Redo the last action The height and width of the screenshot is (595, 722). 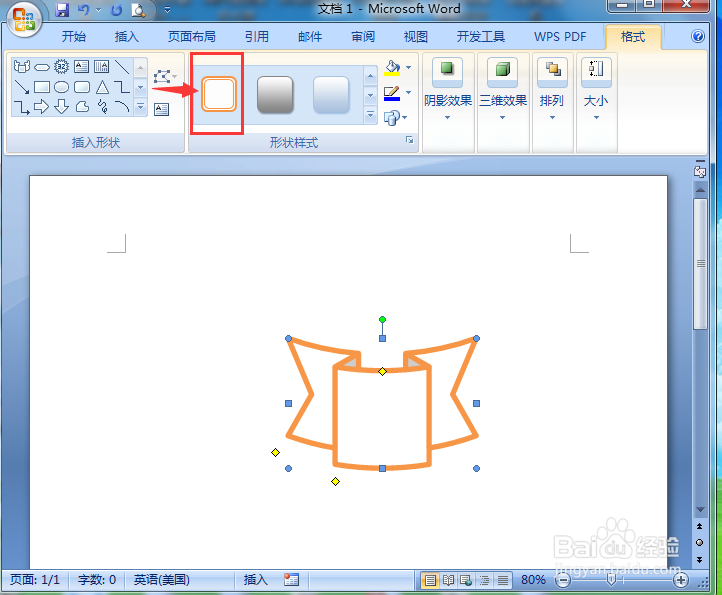pos(116,10)
